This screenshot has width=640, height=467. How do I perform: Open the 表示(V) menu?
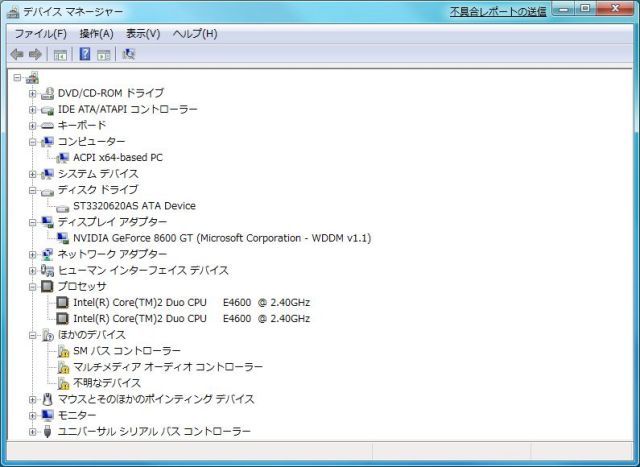pyautogui.click(x=143, y=33)
